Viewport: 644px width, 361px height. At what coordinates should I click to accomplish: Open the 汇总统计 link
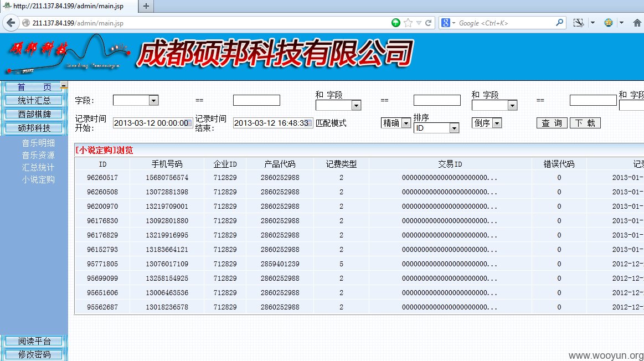[38, 168]
